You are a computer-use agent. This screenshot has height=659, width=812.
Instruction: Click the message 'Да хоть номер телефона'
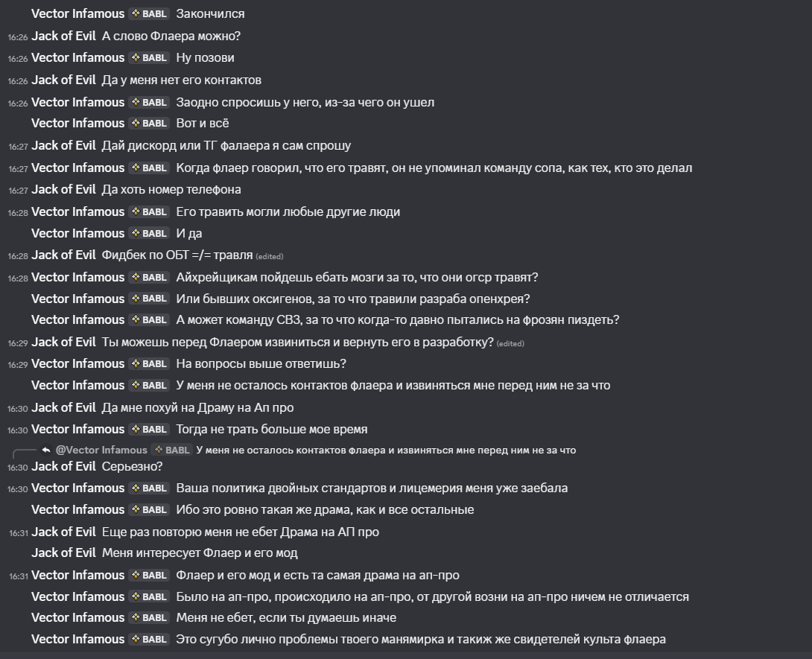171,189
